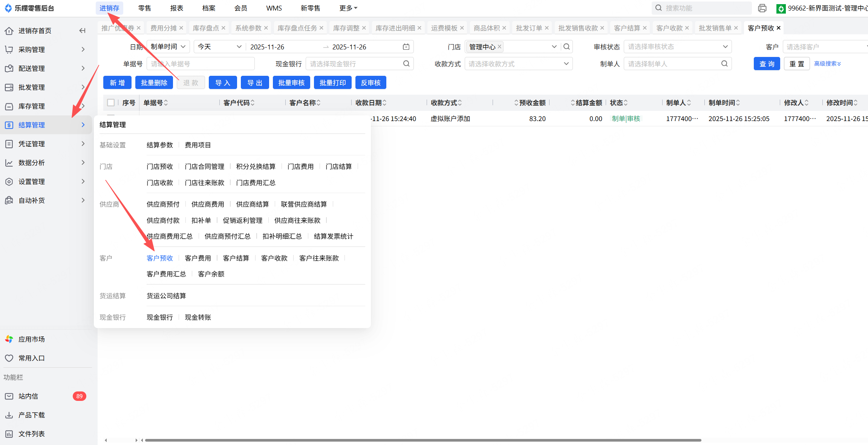The image size is (868, 445).
Task: Click the horizontal scrollbar at bottom
Action: [x=422, y=440]
